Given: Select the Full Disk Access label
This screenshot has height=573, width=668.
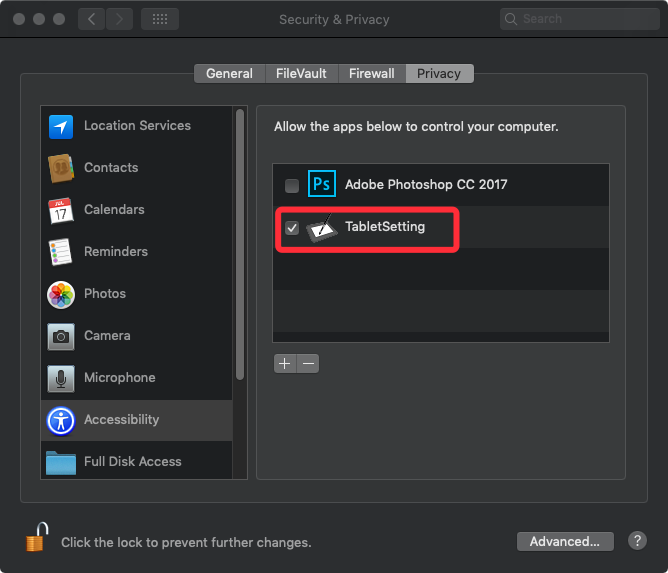Looking at the screenshot, I should 132,461.
